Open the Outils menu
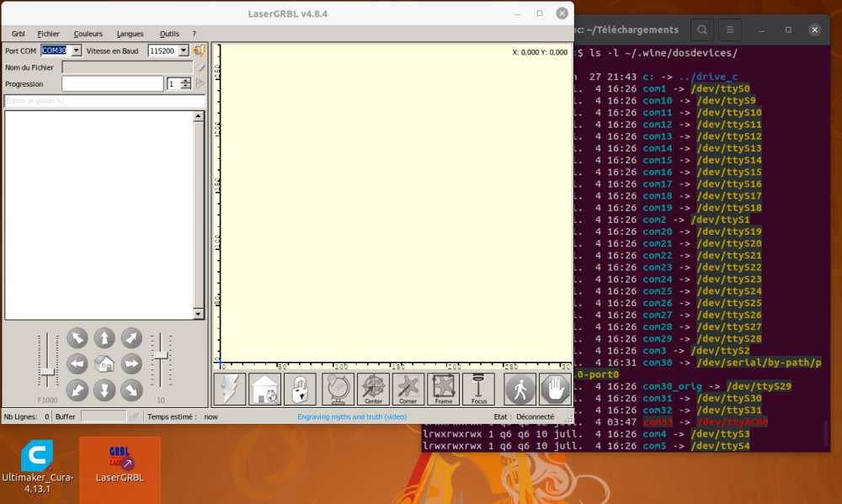The image size is (842, 504). tap(169, 34)
